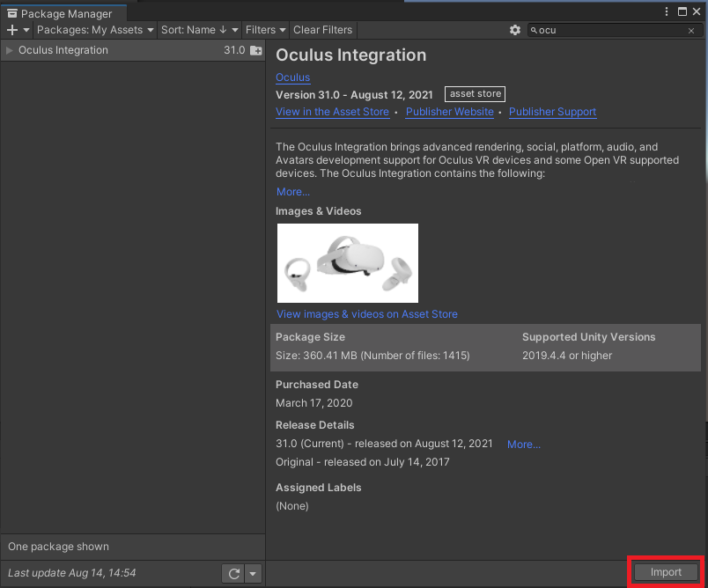This screenshot has height=588, width=708.
Task: Open the refresh options dropdown arrow
Action: 253,574
